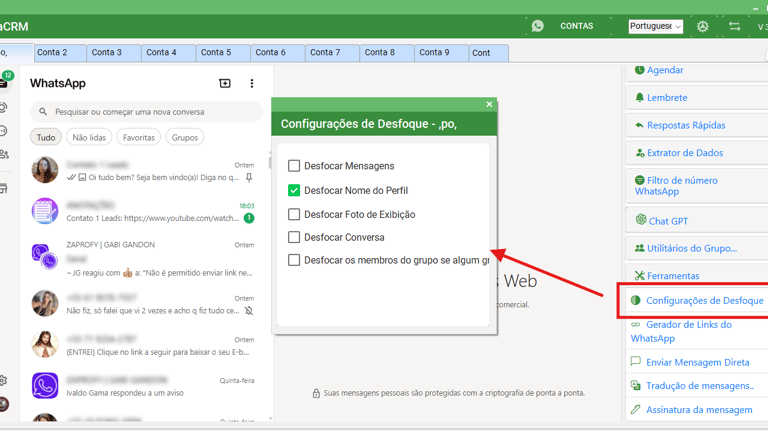Screen dimensions: 768x431
Task: Open the settings gear in the top bar
Action: pos(702,26)
